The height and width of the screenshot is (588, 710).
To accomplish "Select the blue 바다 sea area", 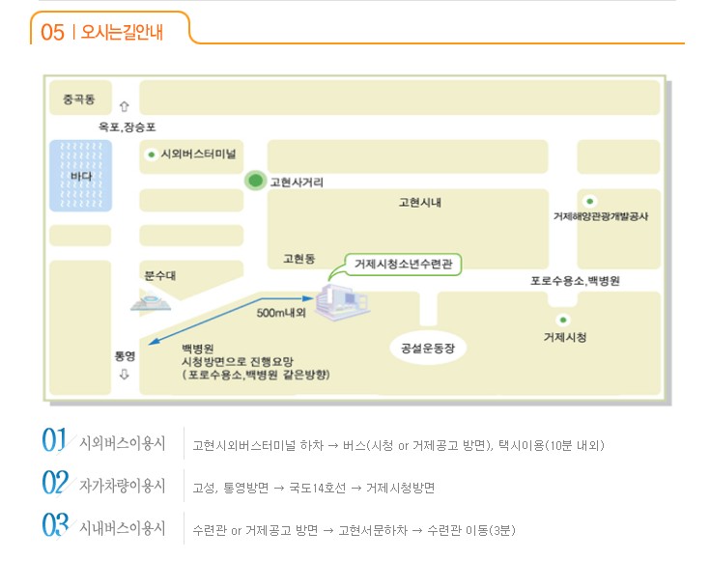I will 80,175.
